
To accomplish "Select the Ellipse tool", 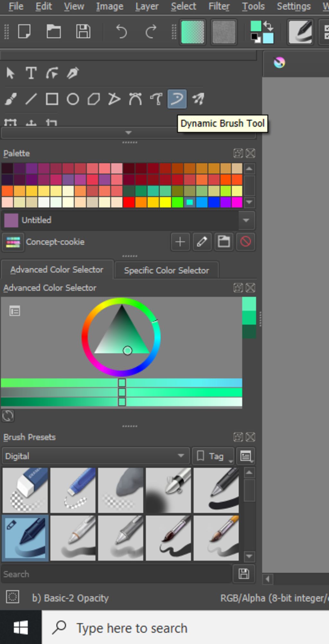I will (73, 99).
